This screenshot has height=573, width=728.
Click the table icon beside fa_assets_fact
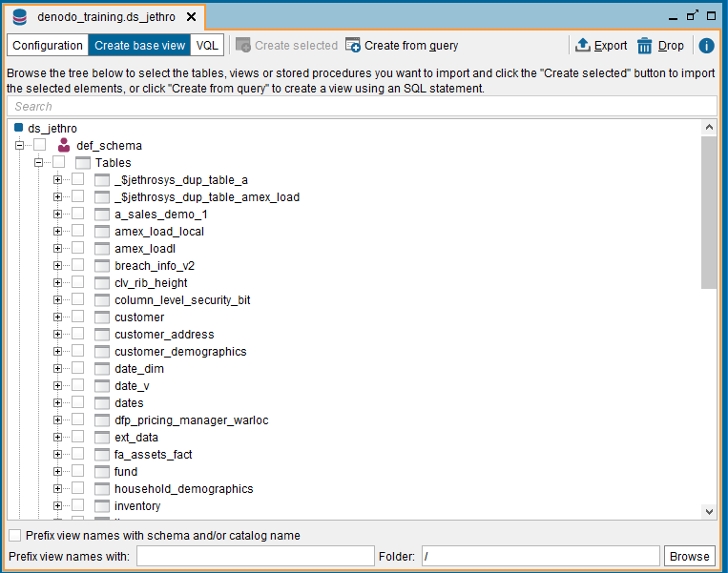(x=102, y=455)
